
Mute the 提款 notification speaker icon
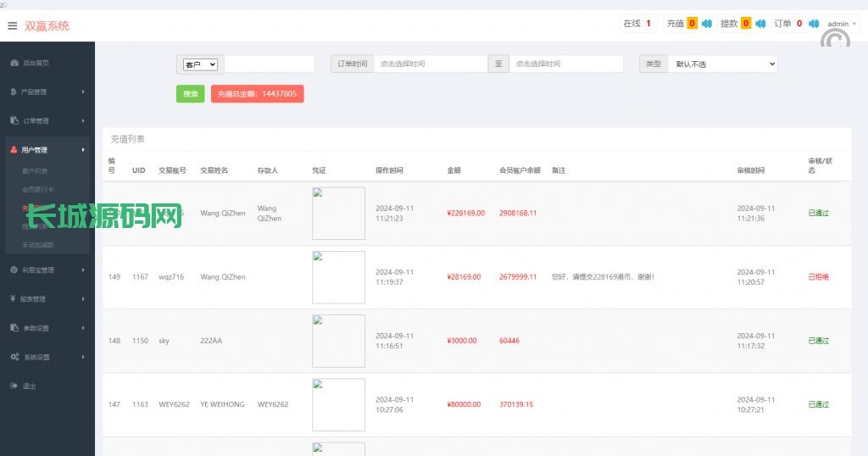click(x=759, y=24)
